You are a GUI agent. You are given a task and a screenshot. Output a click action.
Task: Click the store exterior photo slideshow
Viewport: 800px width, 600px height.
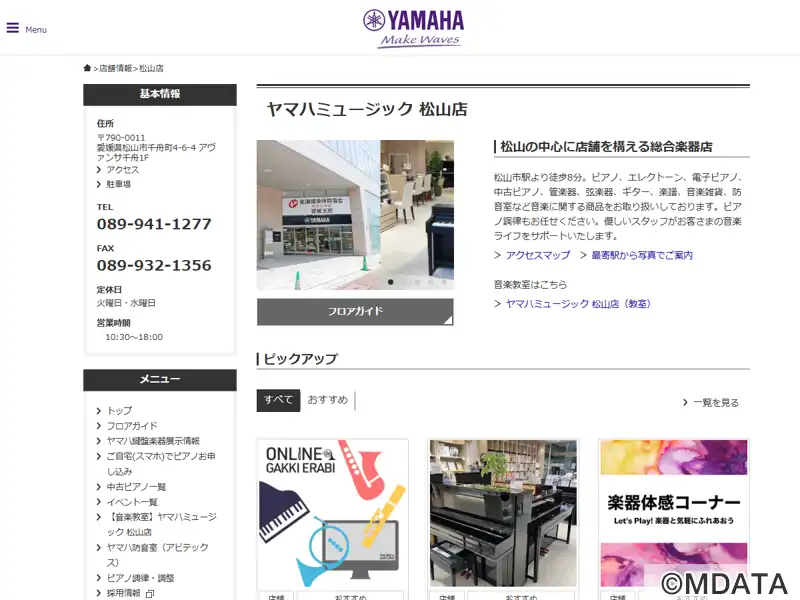(355, 215)
